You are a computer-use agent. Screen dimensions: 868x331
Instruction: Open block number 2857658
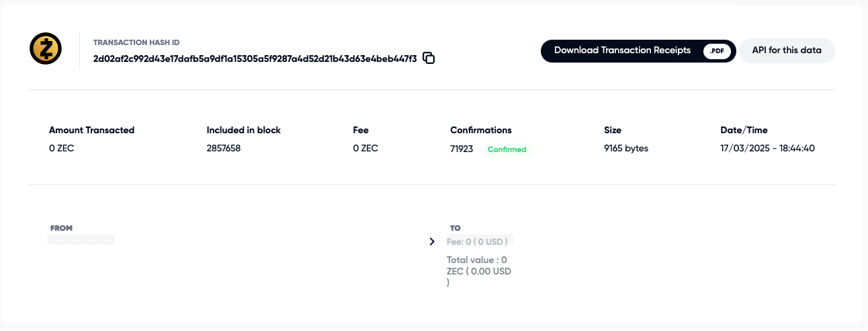tap(223, 148)
